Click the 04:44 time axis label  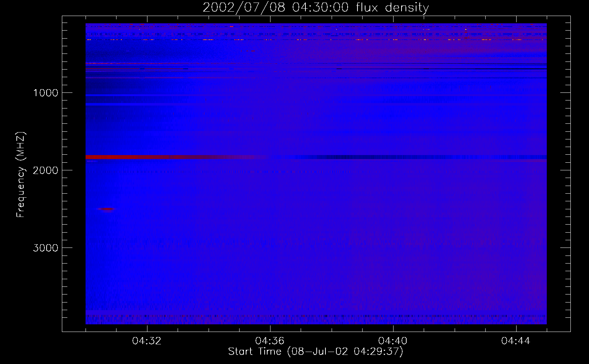pos(516,341)
